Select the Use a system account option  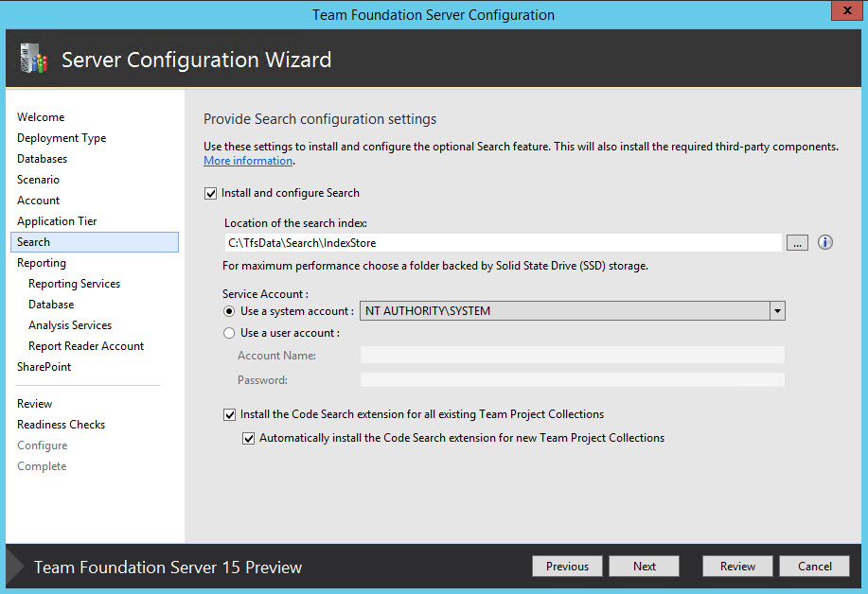(229, 311)
